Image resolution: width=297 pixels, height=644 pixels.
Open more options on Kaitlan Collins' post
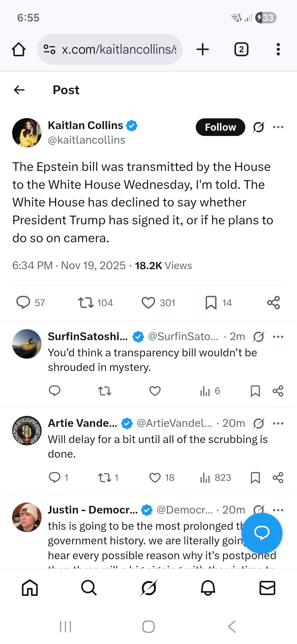tap(278, 127)
